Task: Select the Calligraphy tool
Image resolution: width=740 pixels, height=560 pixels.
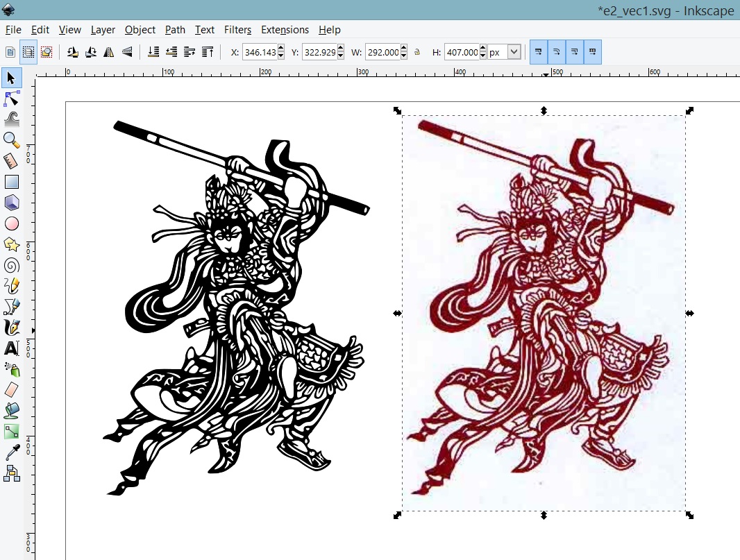Action: coord(11,328)
